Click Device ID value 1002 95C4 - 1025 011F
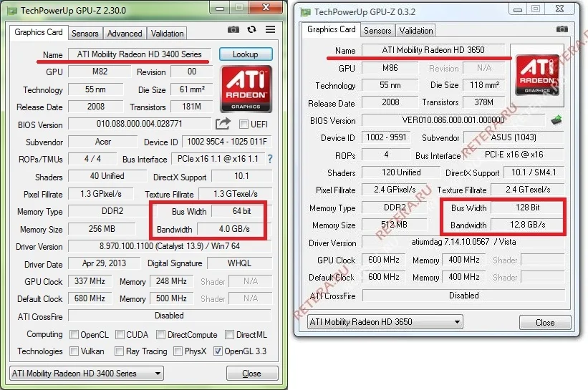 point(227,142)
